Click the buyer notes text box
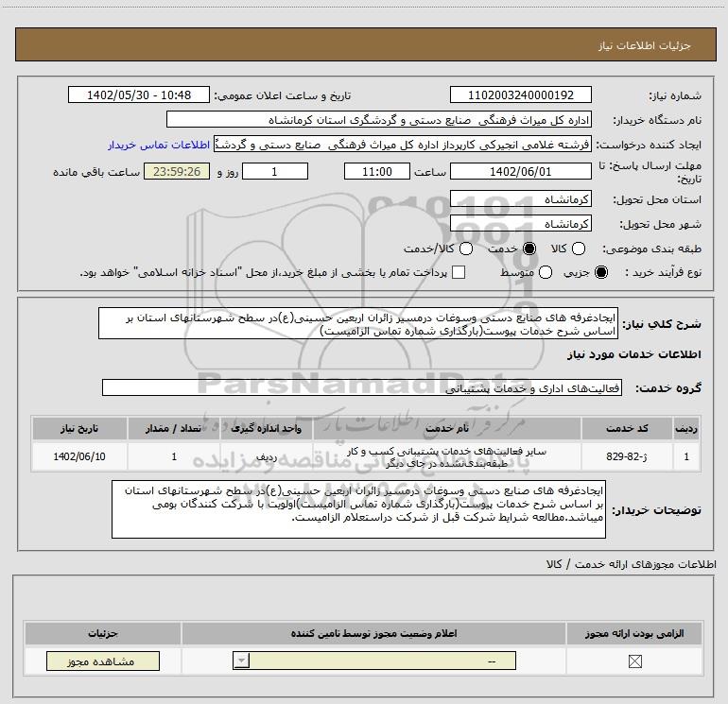 [x=358, y=509]
